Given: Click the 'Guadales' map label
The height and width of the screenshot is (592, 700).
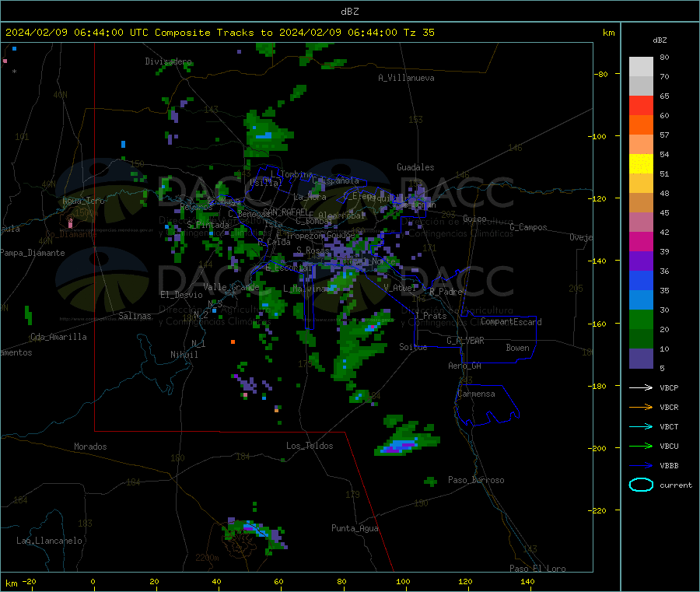Looking at the screenshot, I should tap(415, 167).
